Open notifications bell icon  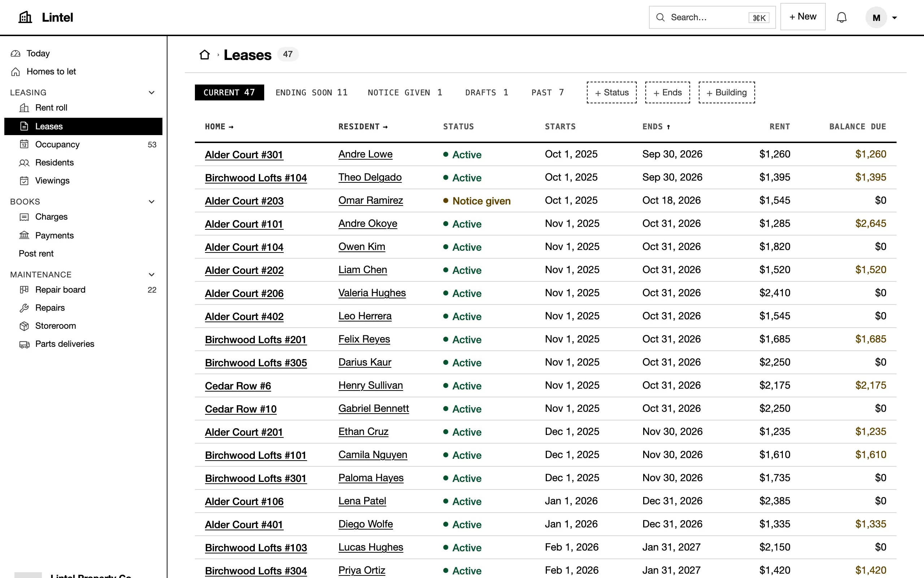click(x=842, y=18)
